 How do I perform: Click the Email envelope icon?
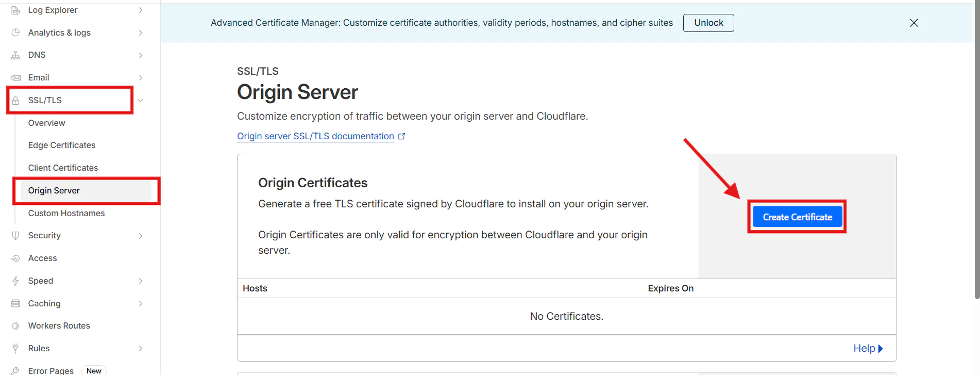coord(15,78)
